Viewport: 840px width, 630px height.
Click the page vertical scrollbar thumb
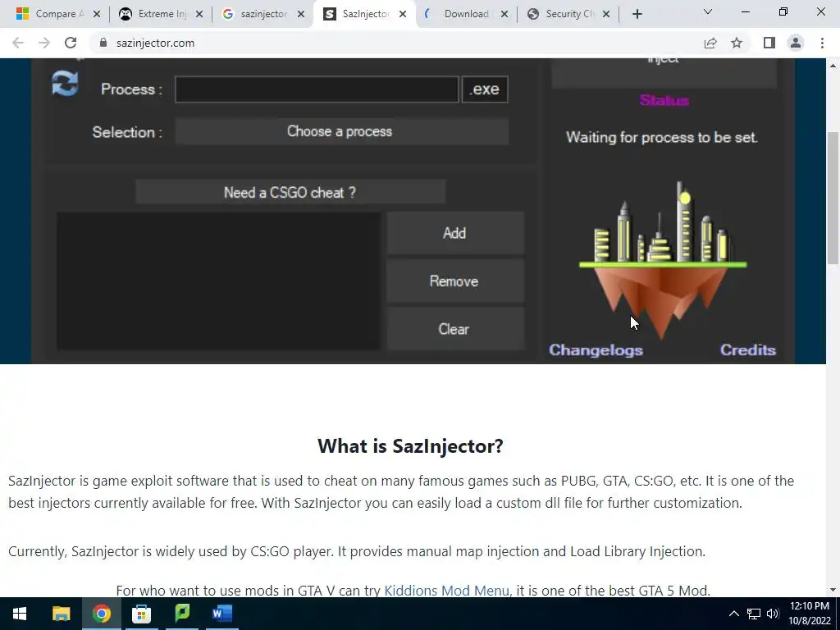pyautogui.click(x=833, y=199)
